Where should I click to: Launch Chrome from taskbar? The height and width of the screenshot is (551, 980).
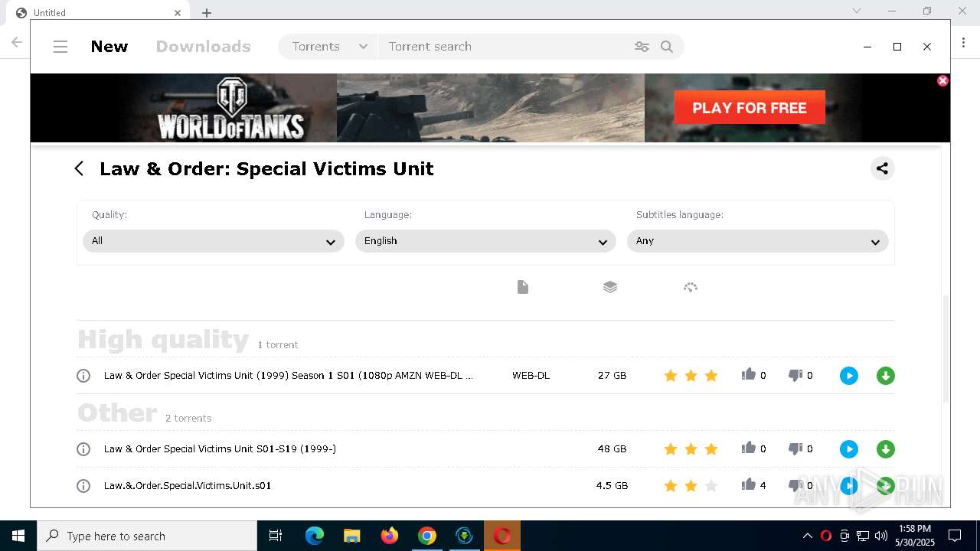(427, 536)
